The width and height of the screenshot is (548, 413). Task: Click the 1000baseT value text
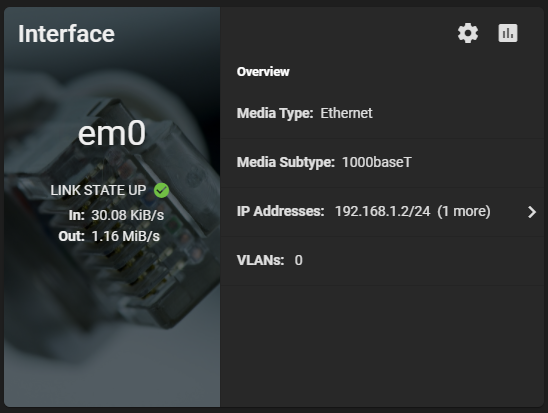(377, 162)
